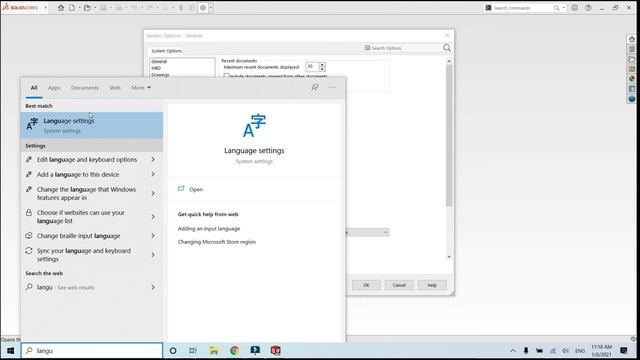Image resolution: width=640 pixels, height=360 pixels.
Task: Click the large Language settings preview icon
Action: coord(254,126)
